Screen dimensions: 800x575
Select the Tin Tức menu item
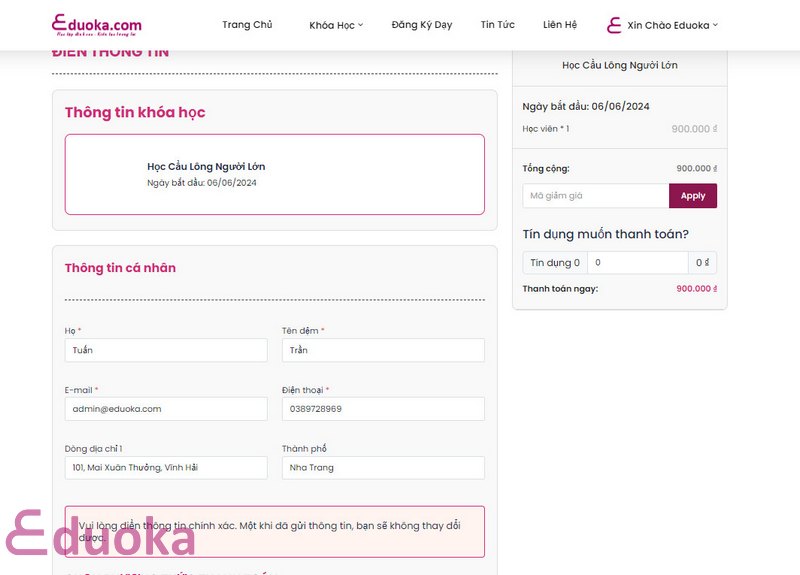(497, 24)
